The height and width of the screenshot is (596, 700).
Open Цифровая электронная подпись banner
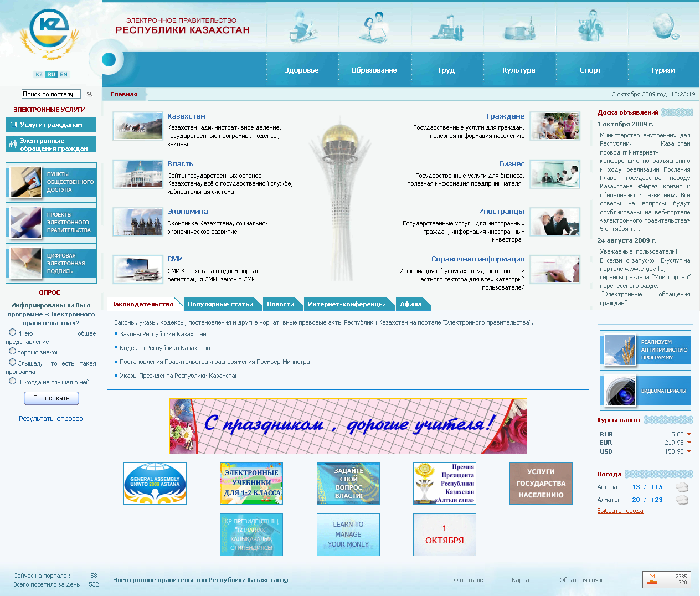click(x=52, y=263)
